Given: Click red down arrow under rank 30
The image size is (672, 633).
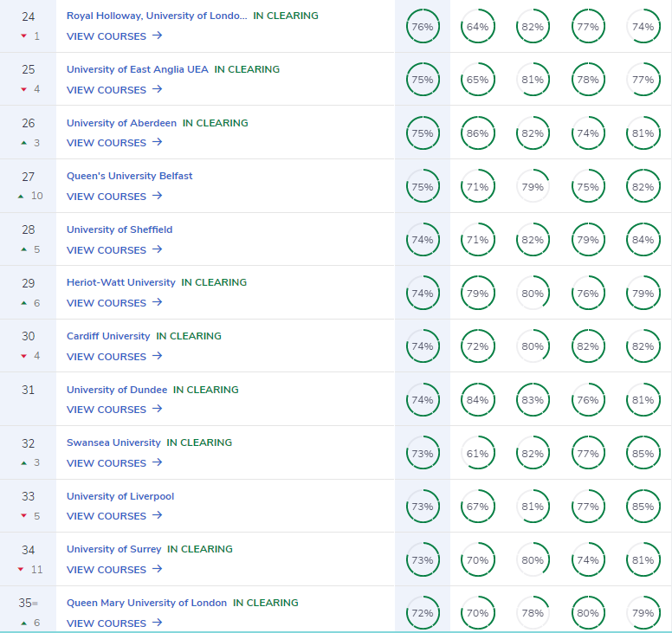Looking at the screenshot, I should [24, 356].
